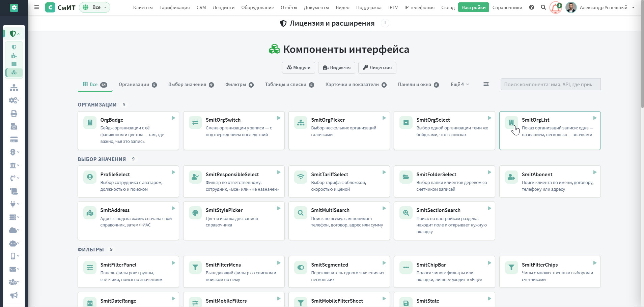The width and height of the screenshot is (644, 307).
Task: Open the hamburger menu icon
Action: pos(37,7)
